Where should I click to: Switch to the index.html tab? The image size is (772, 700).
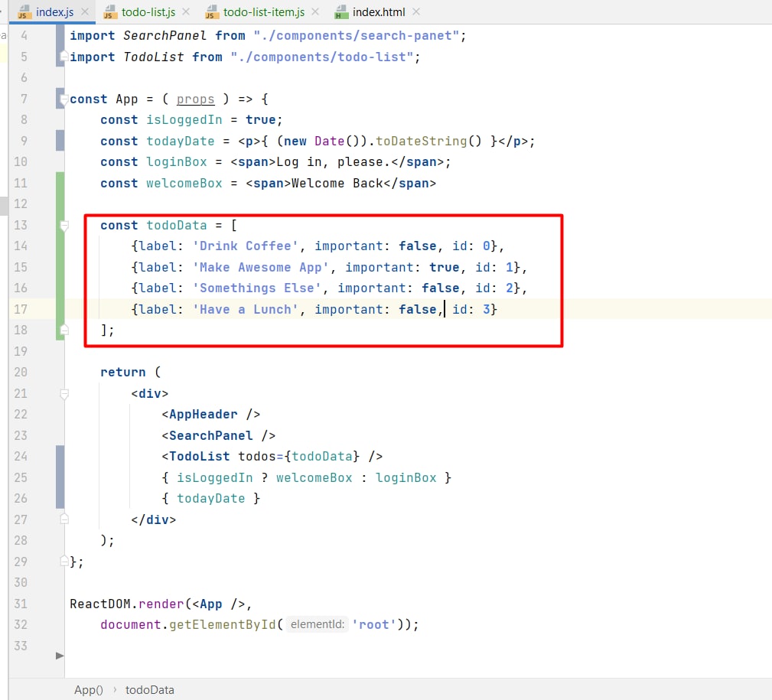tap(379, 11)
